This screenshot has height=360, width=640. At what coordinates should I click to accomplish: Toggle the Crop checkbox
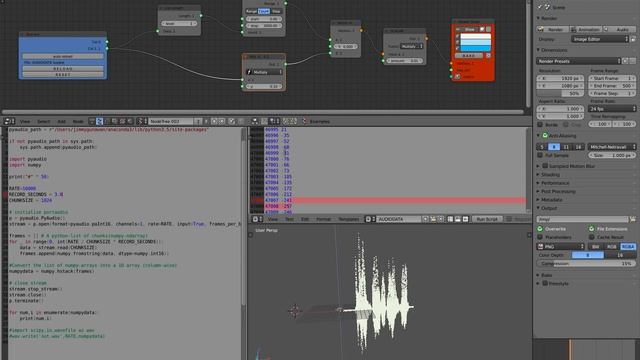566,124
